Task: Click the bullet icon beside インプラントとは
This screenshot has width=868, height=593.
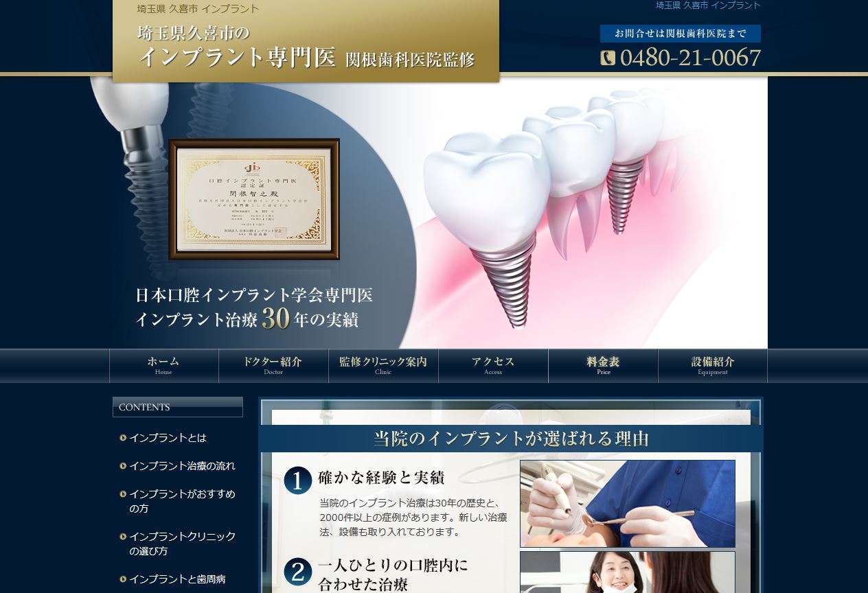Action: [x=122, y=437]
